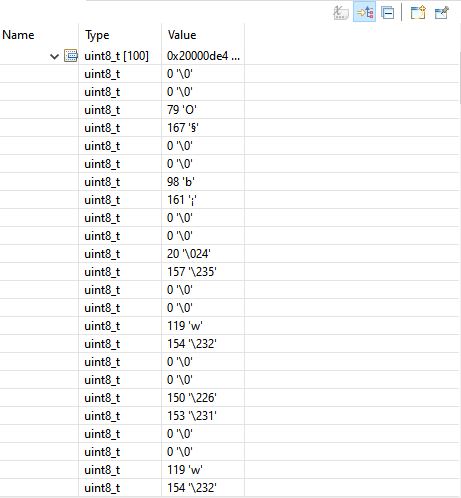
Task: Click the Show Type Names icon
Action: (340, 13)
